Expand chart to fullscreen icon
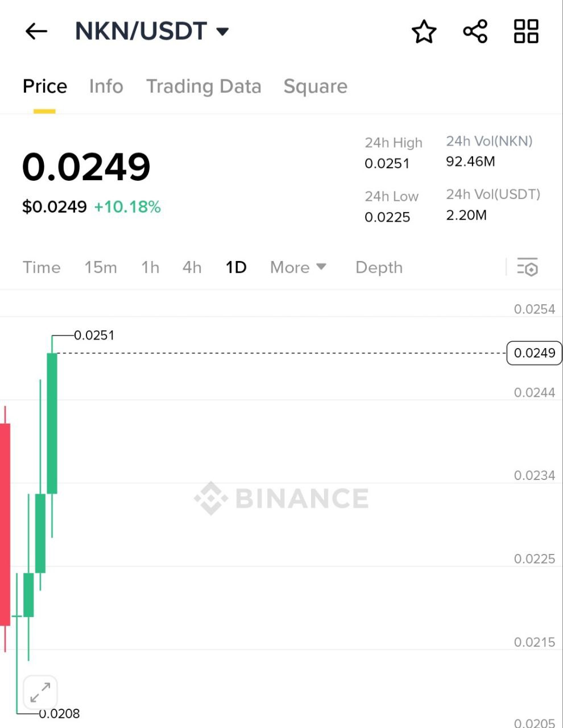The image size is (563, 728). coord(40,693)
